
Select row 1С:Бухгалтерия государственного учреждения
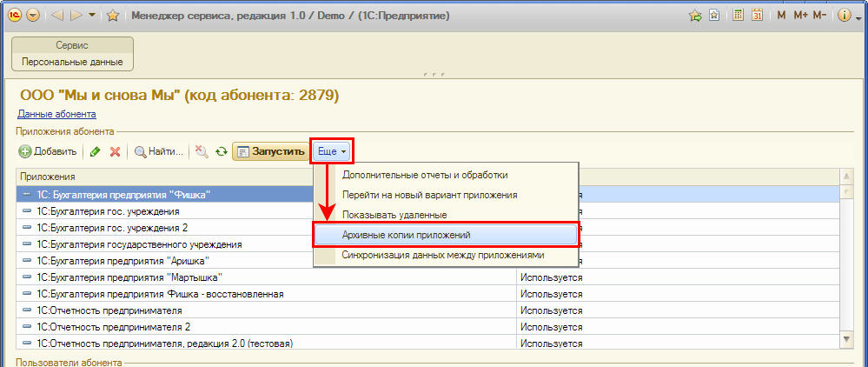[x=165, y=244]
